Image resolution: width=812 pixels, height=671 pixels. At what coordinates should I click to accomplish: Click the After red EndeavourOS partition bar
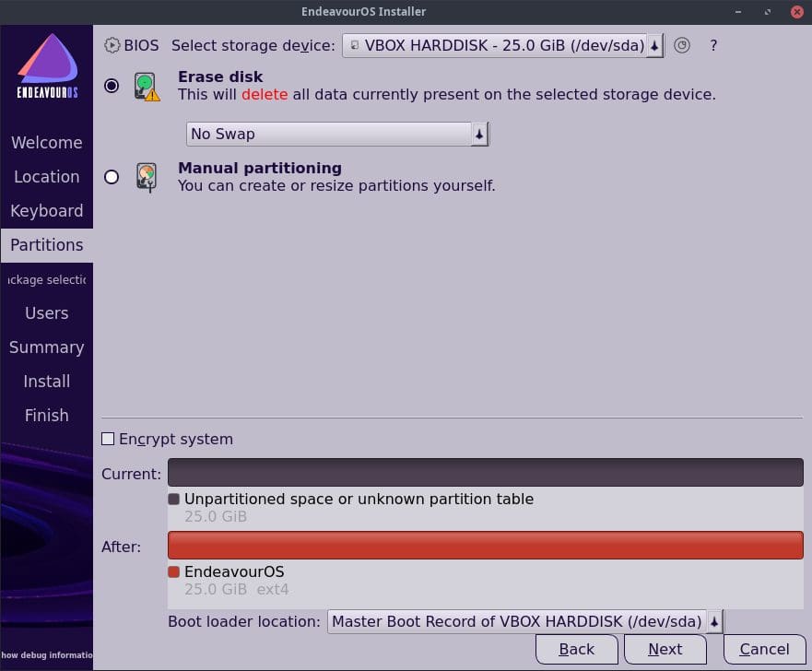485,546
